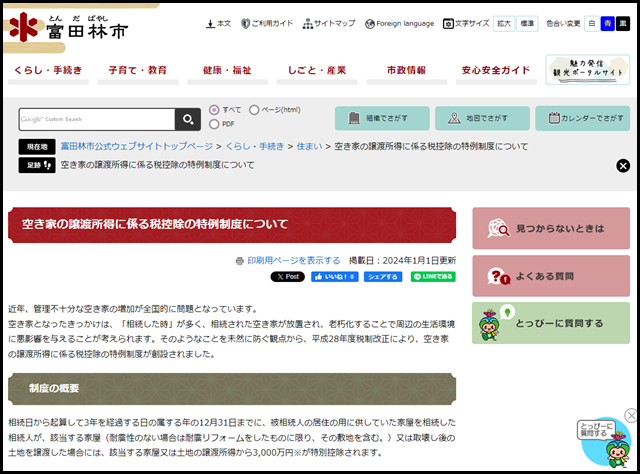Click 文字サイズ text size label
Screen dimensions: 640x474
coord(467,24)
